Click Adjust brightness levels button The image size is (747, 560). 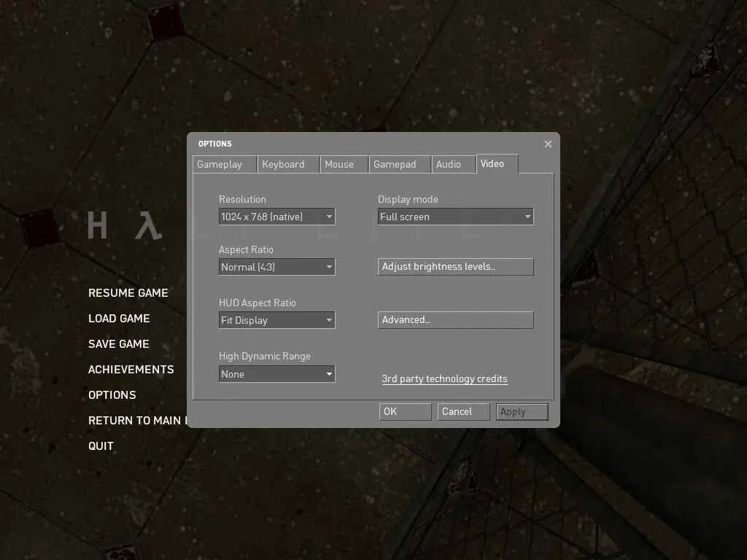coord(455,267)
